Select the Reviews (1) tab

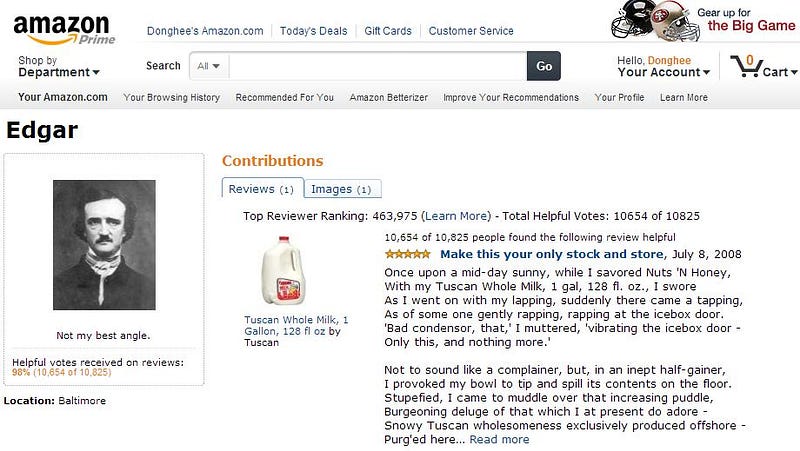tap(262, 189)
